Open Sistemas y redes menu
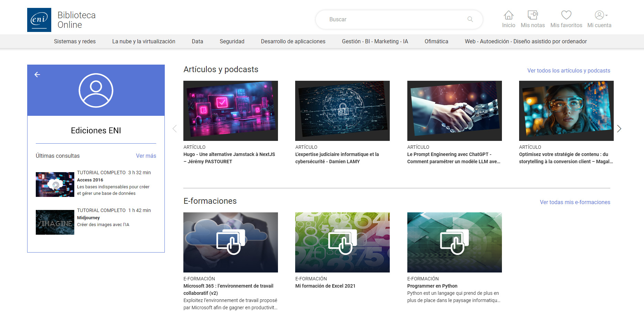Screen dimensions: 644x323 75,41
